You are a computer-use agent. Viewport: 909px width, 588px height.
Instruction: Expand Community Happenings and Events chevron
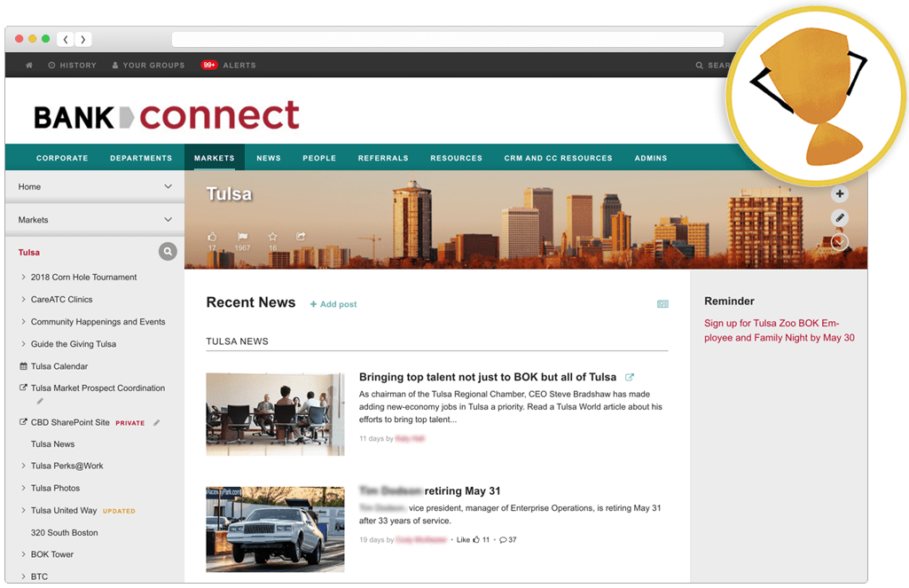[23, 321]
